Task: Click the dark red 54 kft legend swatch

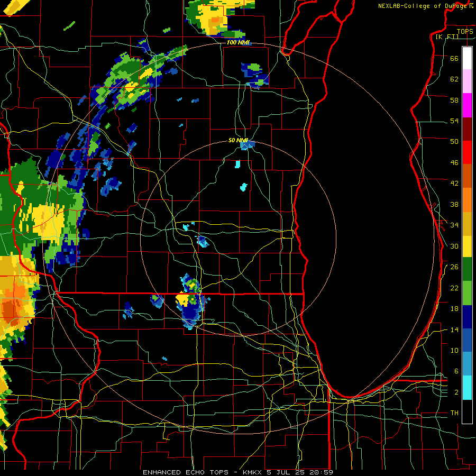Action: tap(467, 129)
